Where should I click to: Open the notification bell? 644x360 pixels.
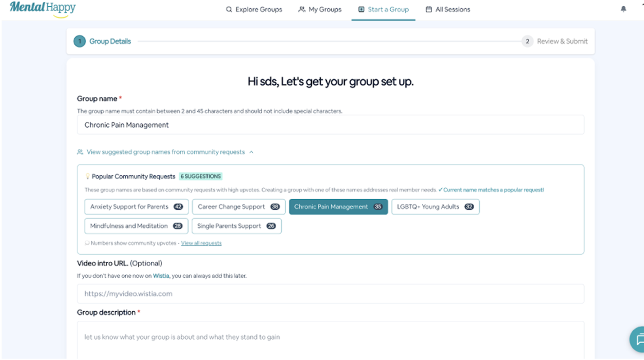(x=623, y=9)
